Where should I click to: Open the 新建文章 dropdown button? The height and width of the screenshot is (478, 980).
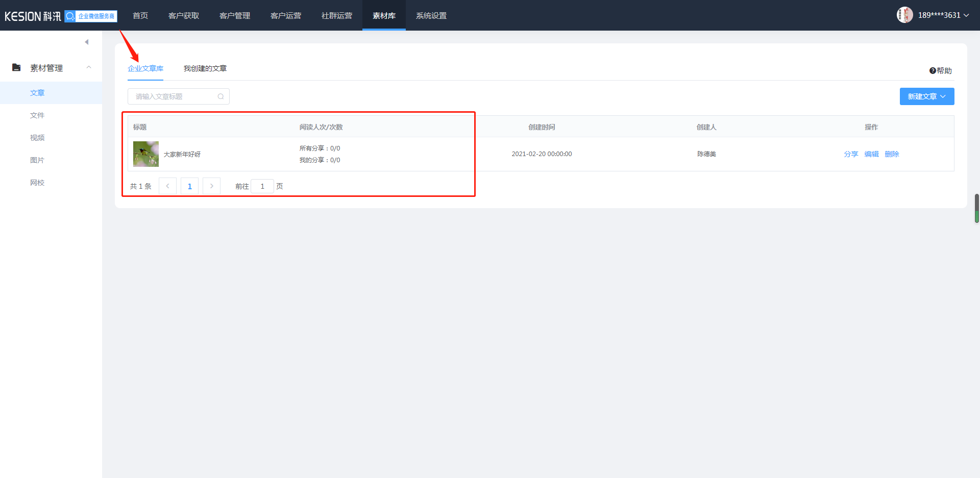pos(926,96)
